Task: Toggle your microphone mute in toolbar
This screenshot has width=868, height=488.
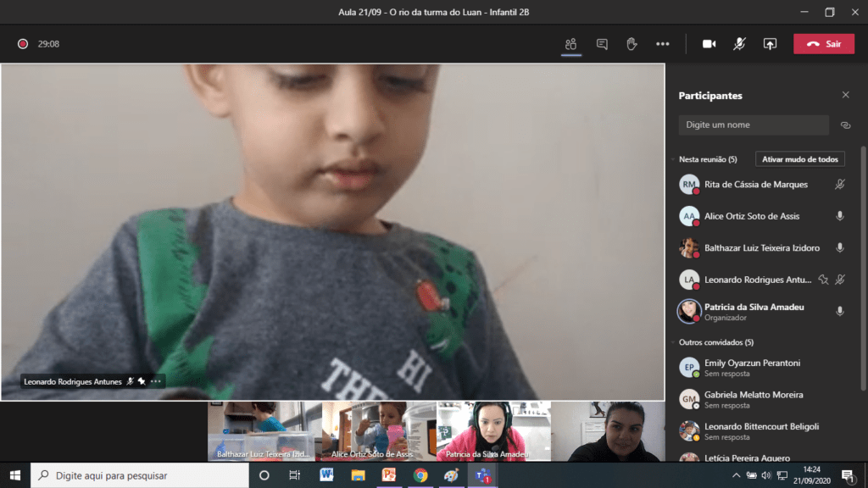Action: (x=739, y=44)
